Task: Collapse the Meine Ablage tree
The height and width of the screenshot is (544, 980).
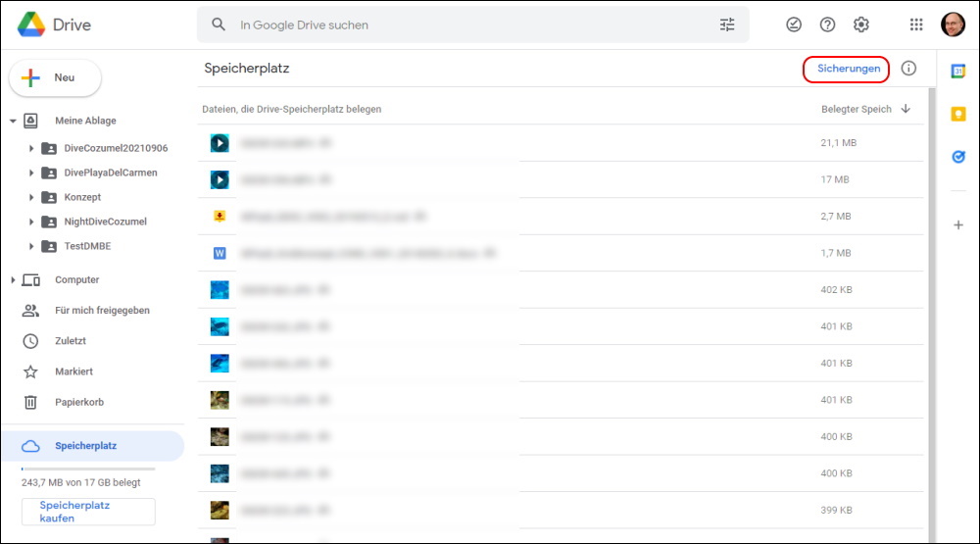Action: coord(13,121)
